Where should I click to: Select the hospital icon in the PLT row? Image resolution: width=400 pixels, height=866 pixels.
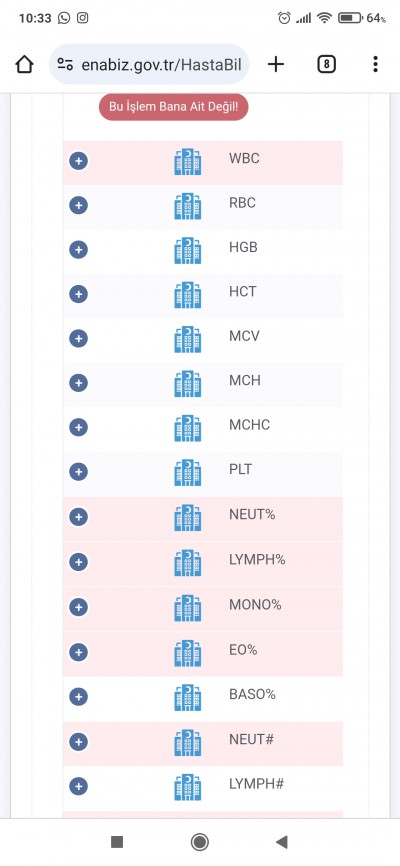pos(187,472)
